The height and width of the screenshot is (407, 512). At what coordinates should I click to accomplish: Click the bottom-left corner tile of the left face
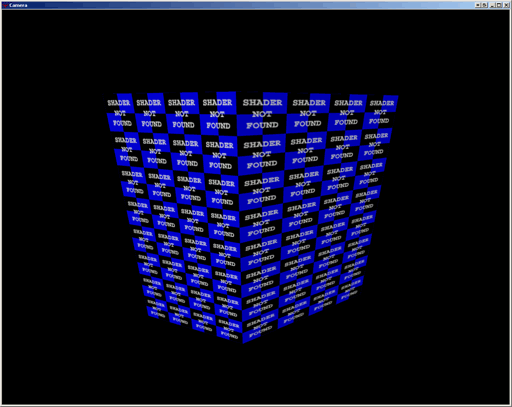(157, 308)
